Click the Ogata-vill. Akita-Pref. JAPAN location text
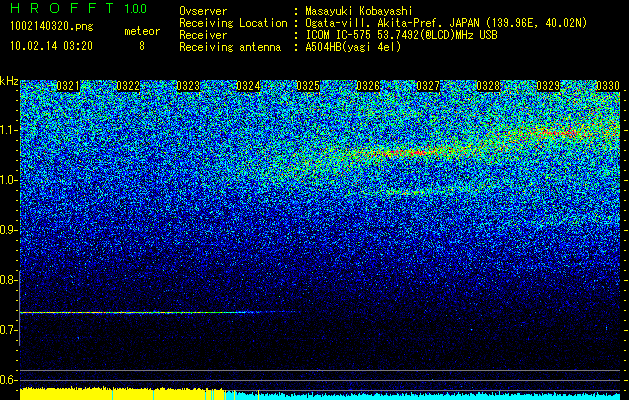 (x=446, y=23)
